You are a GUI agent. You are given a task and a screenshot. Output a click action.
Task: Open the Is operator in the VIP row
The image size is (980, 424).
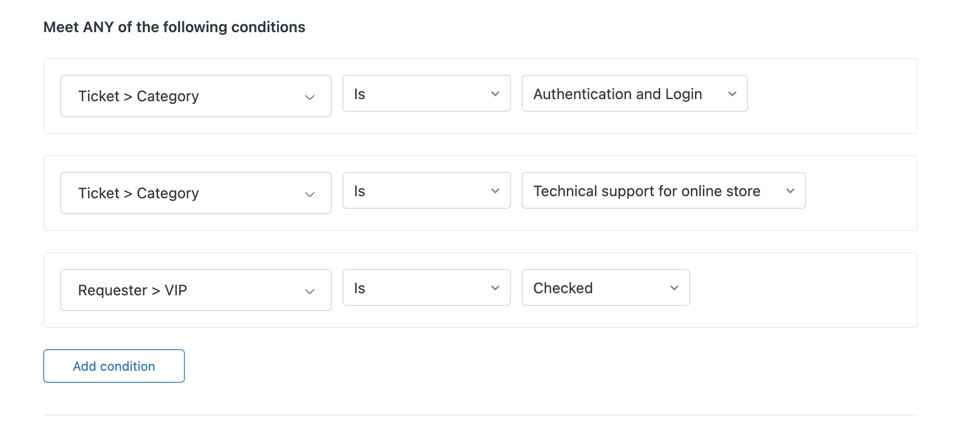coord(426,288)
